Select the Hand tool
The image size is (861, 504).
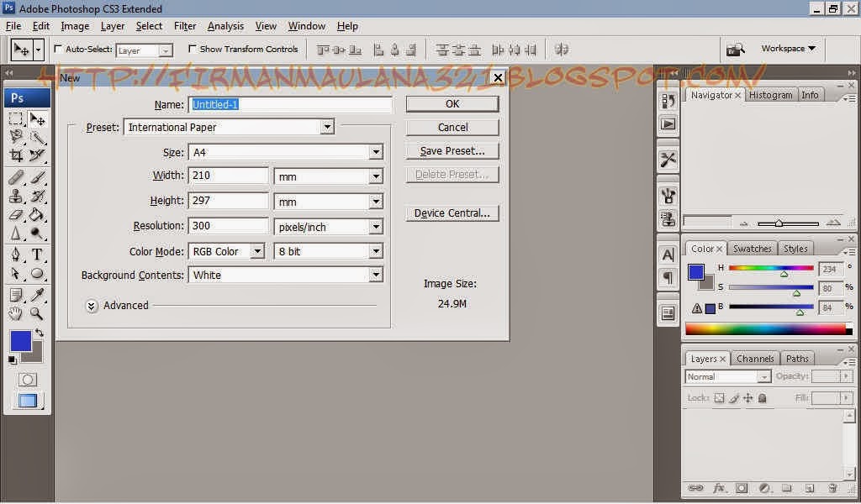(16, 313)
